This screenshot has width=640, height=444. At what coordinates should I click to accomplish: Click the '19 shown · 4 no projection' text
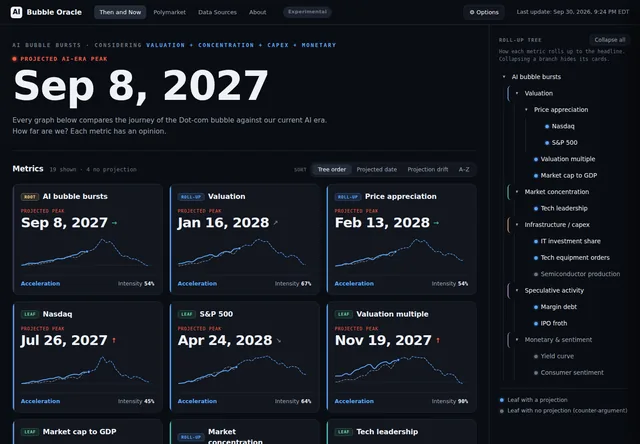[x=93, y=169]
